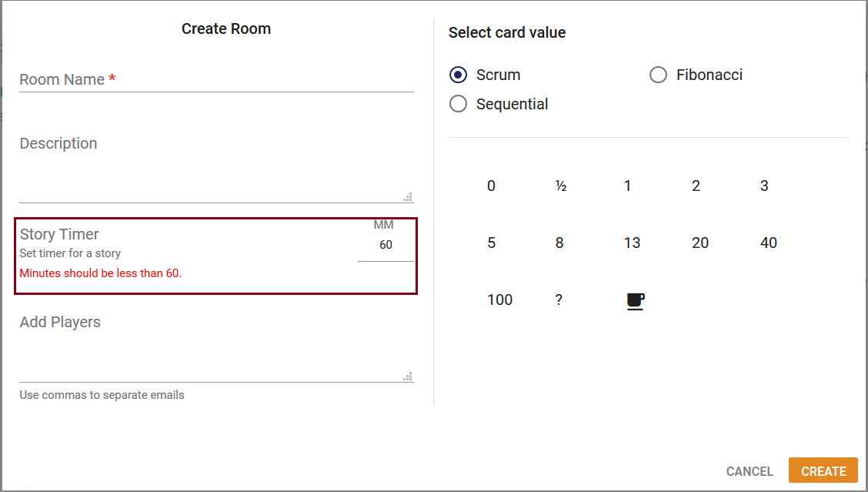Pick the question mark card value
868x492 pixels.
tap(559, 300)
